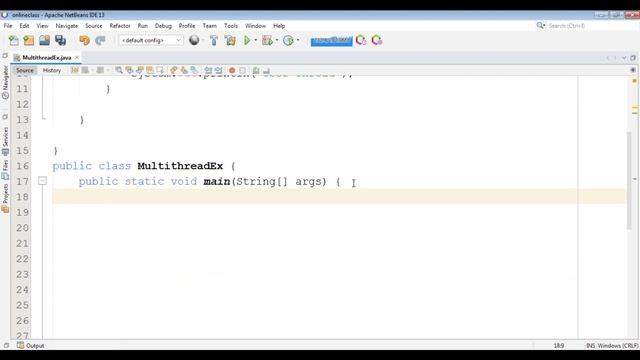Image resolution: width=640 pixels, height=360 pixels.
Task: Click the second profiler snapshot icon after memory bar
Action: [x=377, y=40]
